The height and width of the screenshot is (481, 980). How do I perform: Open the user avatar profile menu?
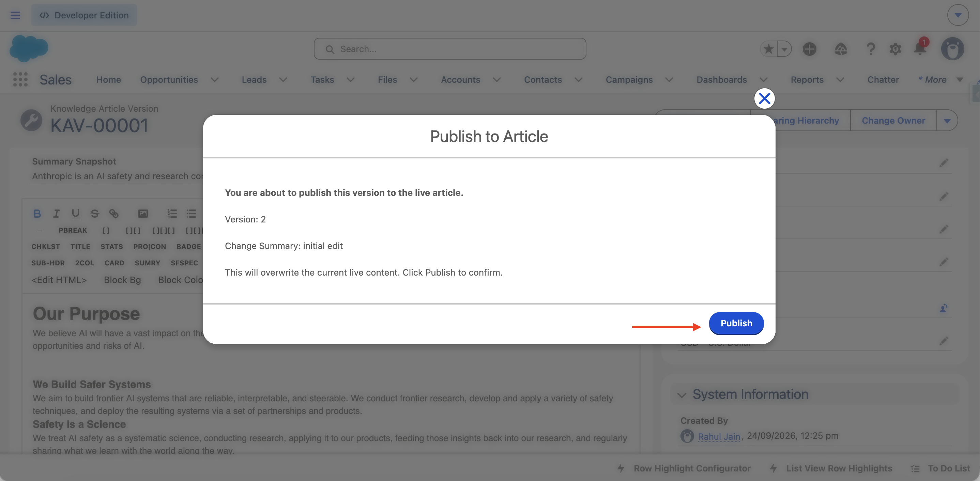point(952,49)
